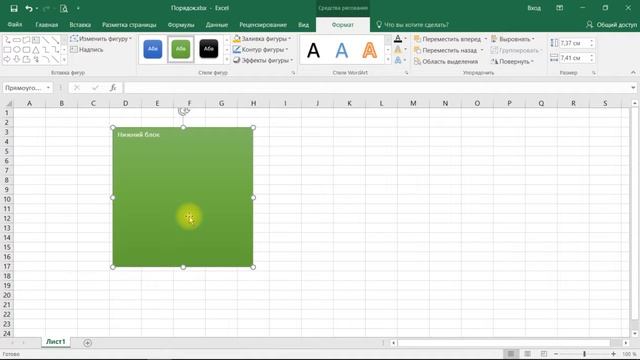Click the text outline A icon
The height and width of the screenshot is (360, 640).
398,49
